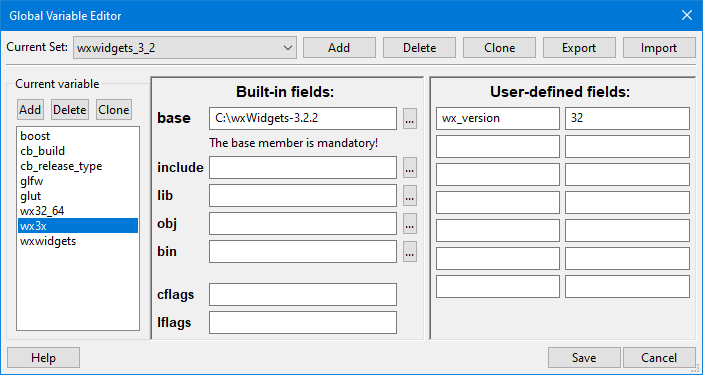Screen dimensions: 703x375
Task: Click the include input field
Action: coord(303,167)
